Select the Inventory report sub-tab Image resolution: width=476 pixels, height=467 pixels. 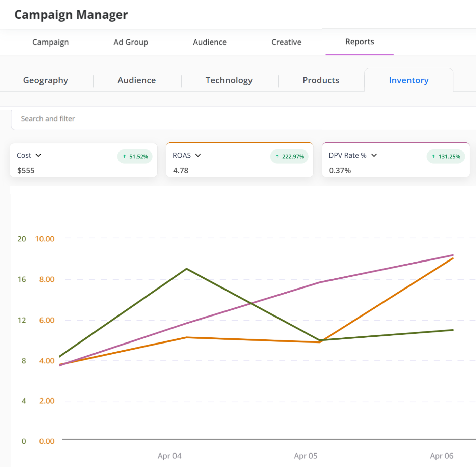[408, 80]
